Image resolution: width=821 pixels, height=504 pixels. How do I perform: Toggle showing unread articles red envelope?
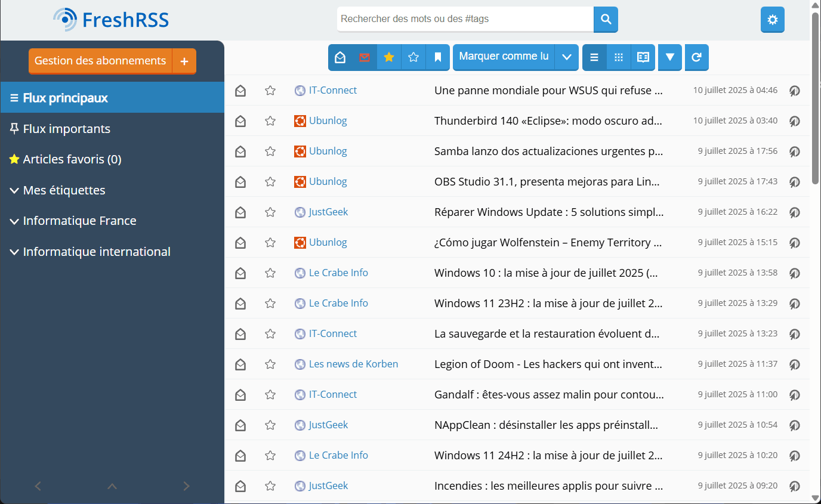point(365,57)
